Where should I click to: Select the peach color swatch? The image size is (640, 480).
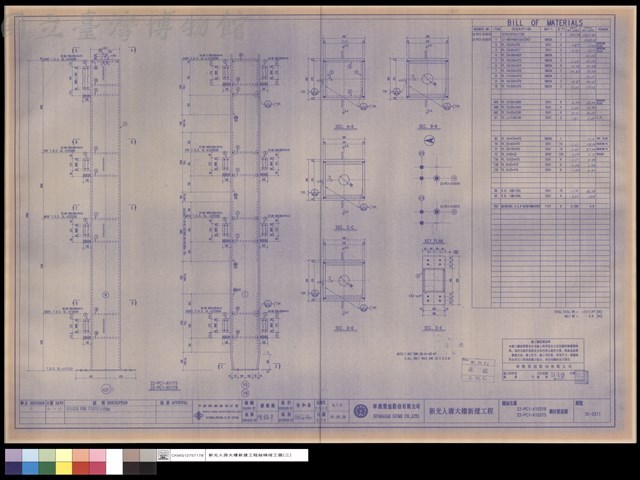click(x=80, y=456)
